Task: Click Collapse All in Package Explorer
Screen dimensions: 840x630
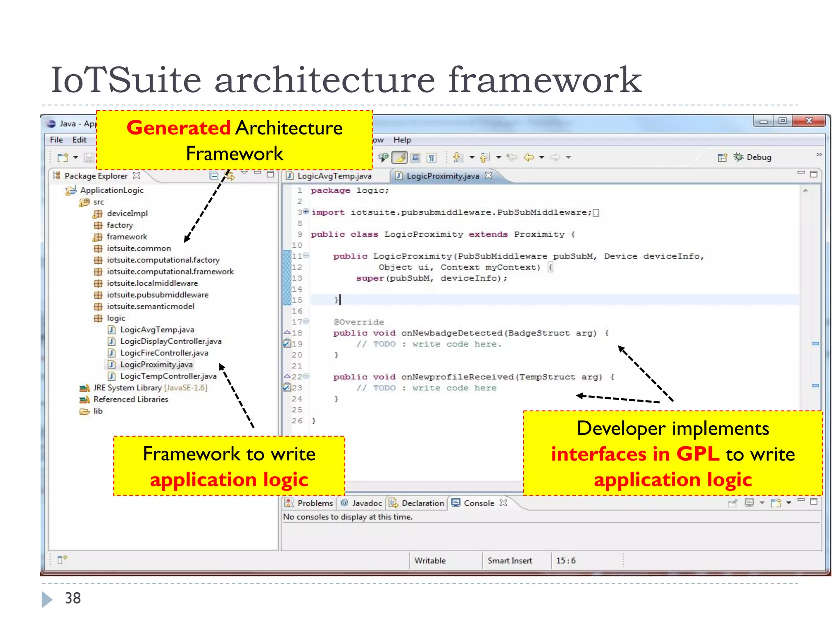Action: (x=214, y=176)
